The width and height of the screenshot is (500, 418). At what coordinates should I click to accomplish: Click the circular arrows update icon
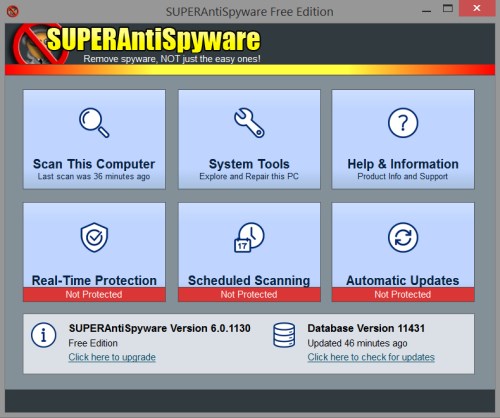[403, 237]
